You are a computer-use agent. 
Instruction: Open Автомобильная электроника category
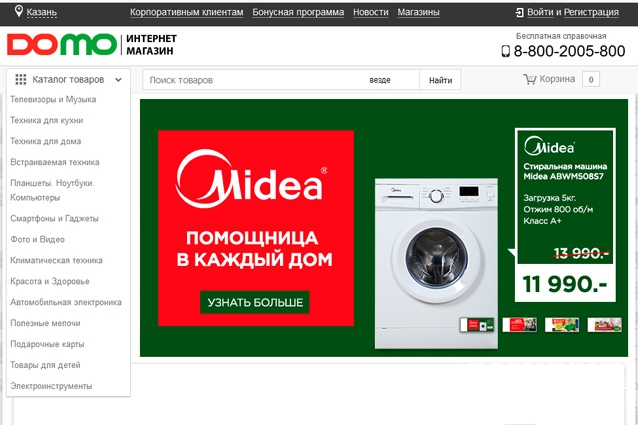pyautogui.click(x=66, y=302)
